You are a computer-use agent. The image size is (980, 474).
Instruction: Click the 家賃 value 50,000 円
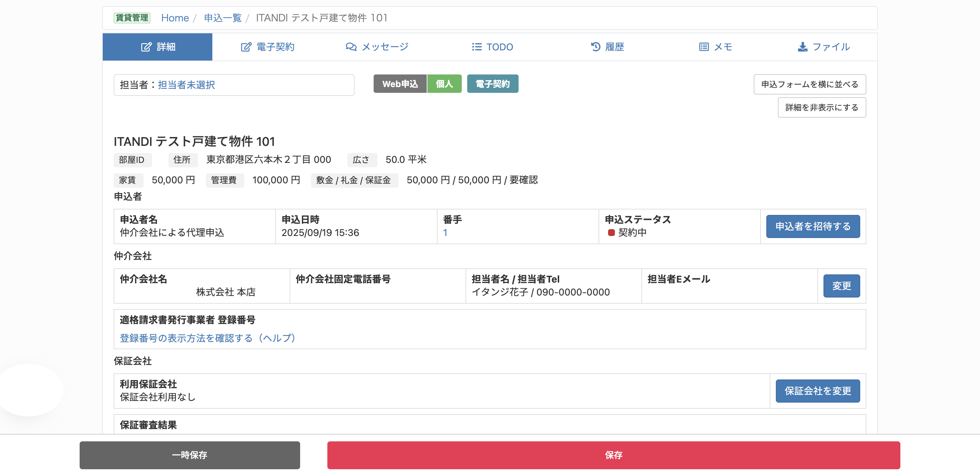[173, 180]
